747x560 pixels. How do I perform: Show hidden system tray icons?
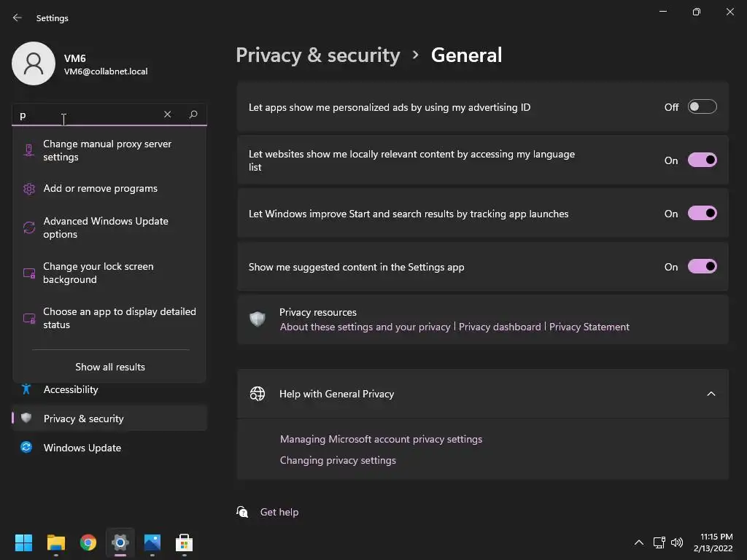639,542
